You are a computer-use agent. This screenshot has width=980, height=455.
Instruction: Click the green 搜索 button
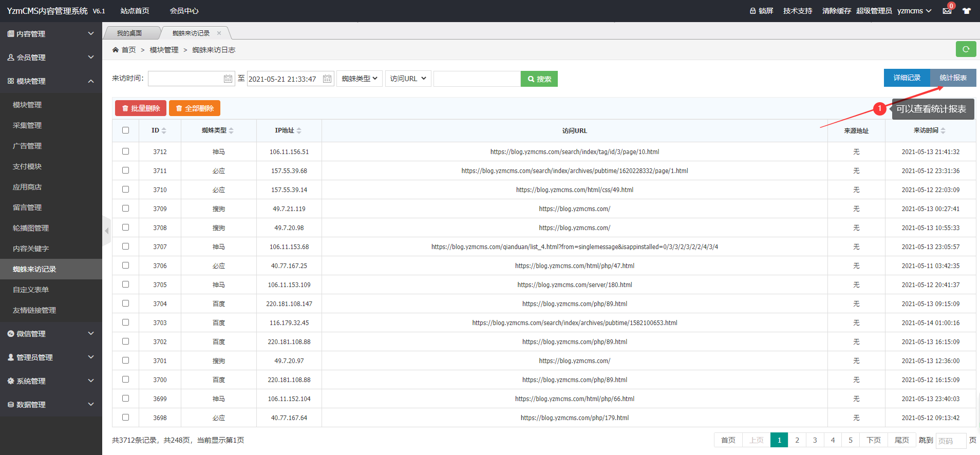click(539, 79)
